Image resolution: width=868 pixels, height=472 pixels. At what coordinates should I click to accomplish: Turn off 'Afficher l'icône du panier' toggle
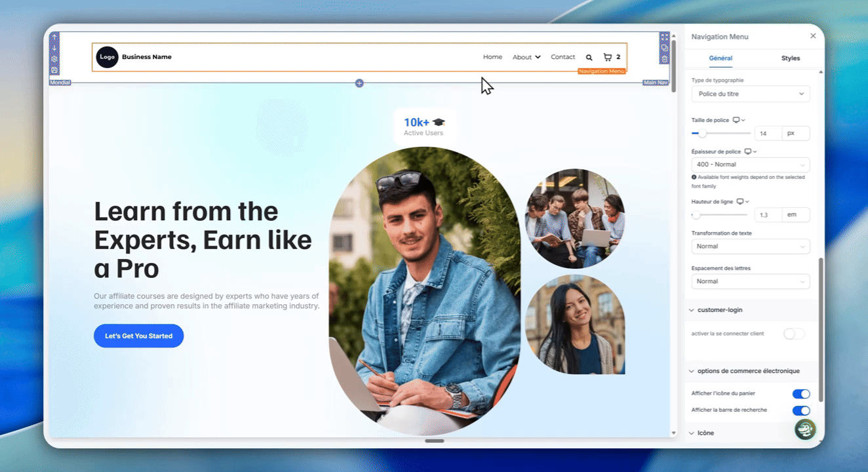(x=800, y=394)
